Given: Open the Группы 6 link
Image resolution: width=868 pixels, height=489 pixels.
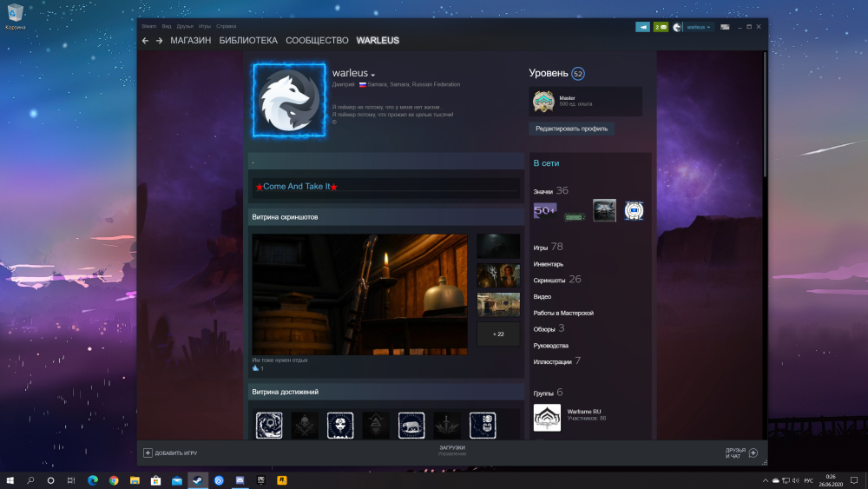Looking at the screenshot, I should pos(548,393).
